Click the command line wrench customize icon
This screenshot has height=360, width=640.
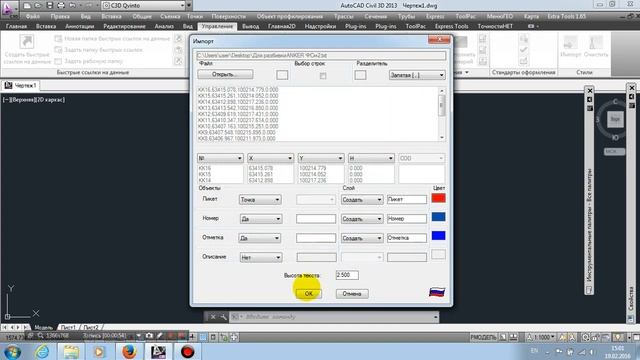[223, 317]
